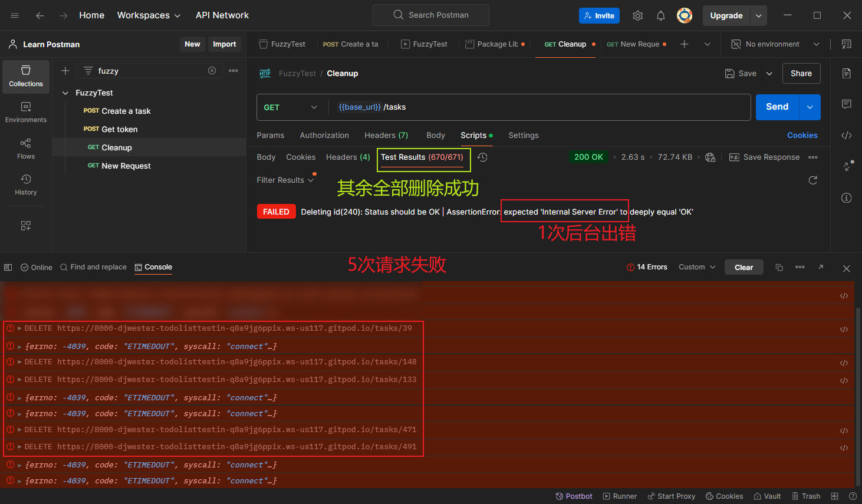The height and width of the screenshot is (504, 862).
Task: Open Postbot in the footer
Action: click(574, 496)
